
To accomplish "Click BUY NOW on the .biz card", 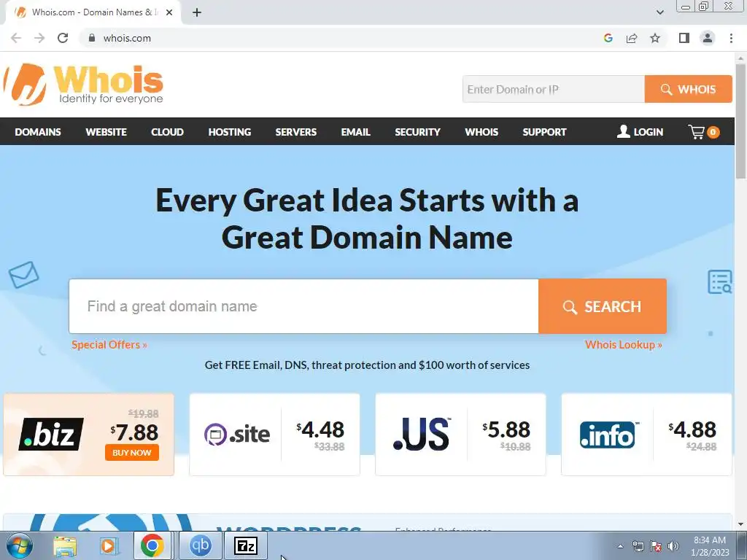I will (132, 453).
